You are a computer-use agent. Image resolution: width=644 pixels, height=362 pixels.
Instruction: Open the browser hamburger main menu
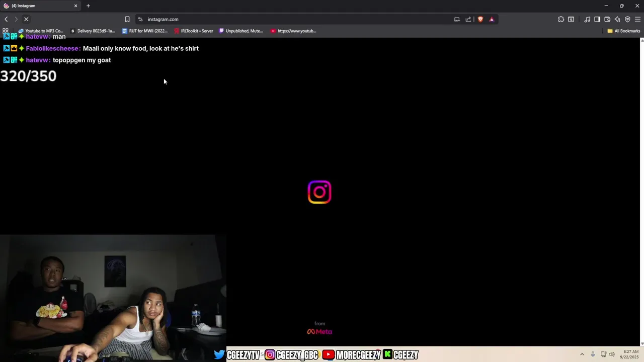pos(637,19)
